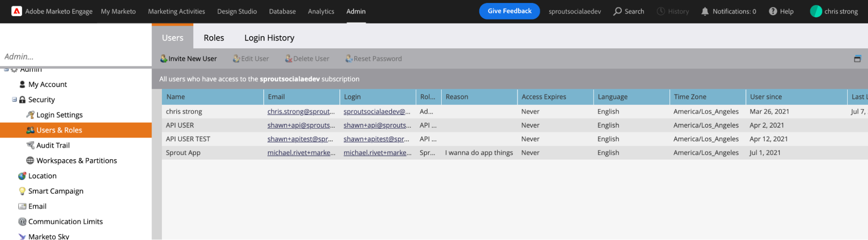
Task: Open My Marketo menu
Action: (118, 11)
